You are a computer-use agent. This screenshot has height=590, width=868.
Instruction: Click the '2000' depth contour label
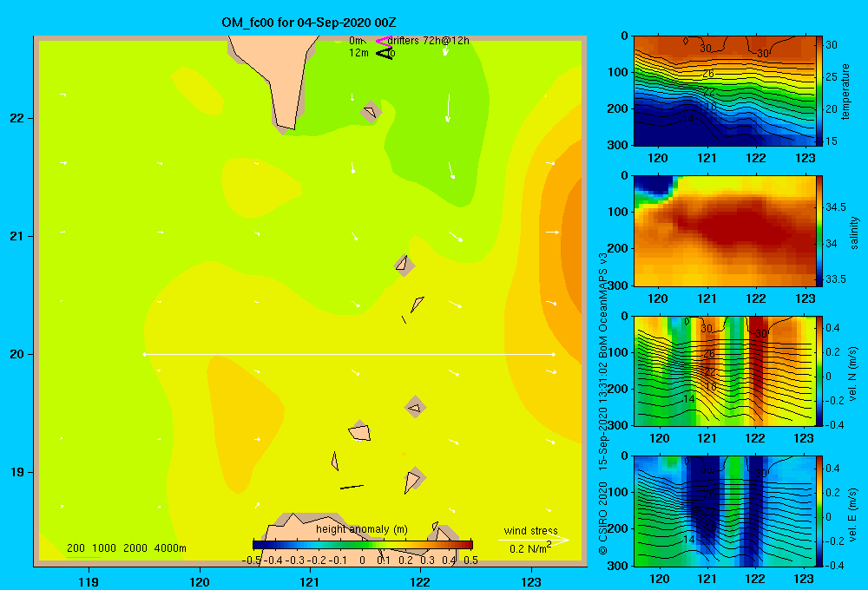135,548
